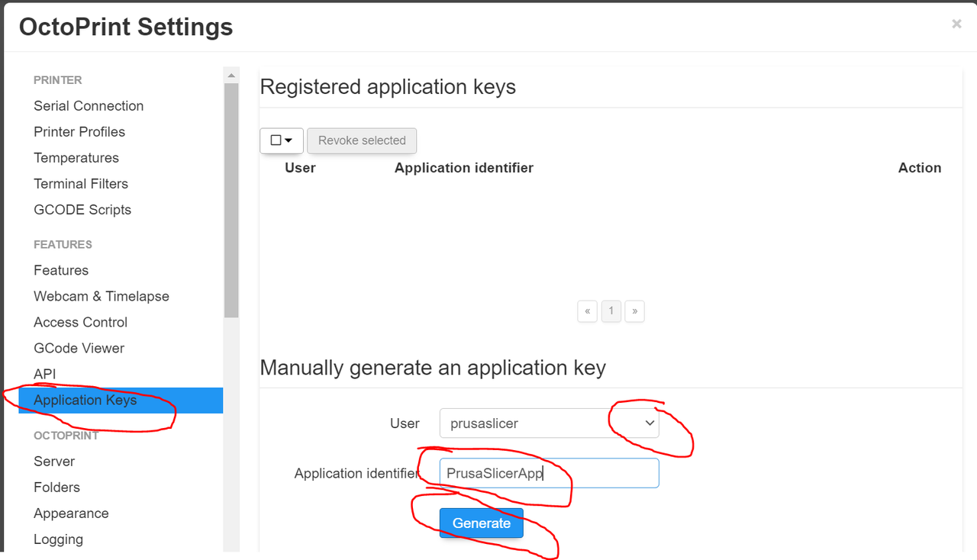Select API in the sidebar
Screen dimensions: 977x560
44,374
